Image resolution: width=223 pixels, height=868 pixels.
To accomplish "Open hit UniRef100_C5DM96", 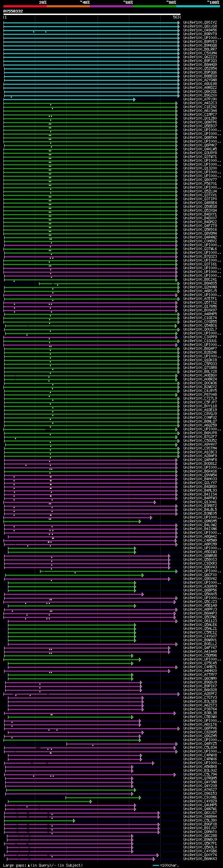I will pyautogui.click(x=200, y=655).
